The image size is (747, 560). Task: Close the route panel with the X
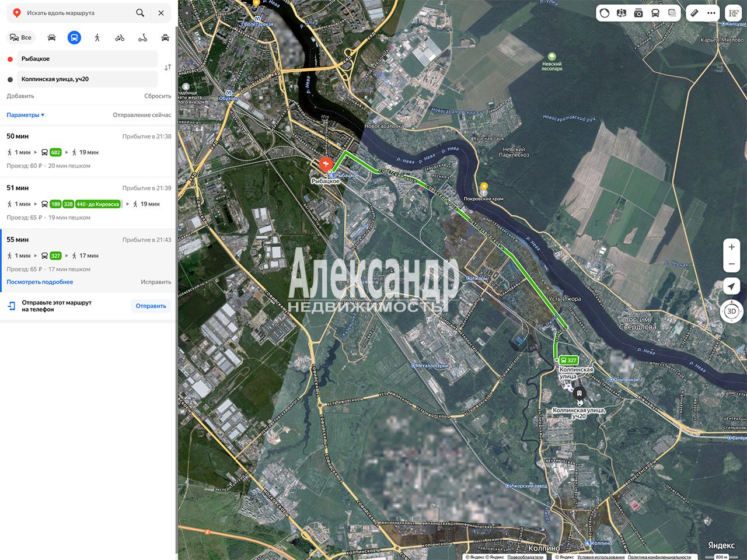coord(161,12)
